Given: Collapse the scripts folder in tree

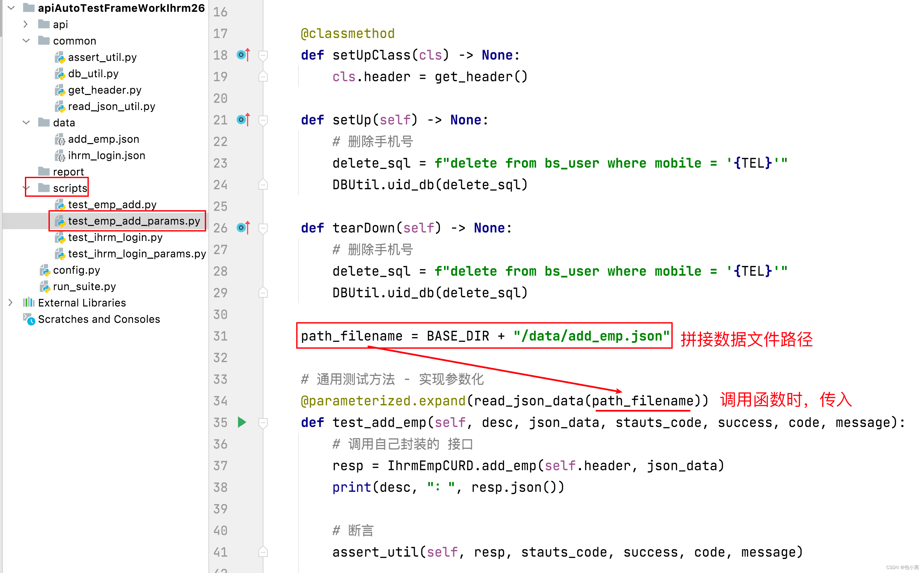Looking at the screenshot, I should 27,188.
